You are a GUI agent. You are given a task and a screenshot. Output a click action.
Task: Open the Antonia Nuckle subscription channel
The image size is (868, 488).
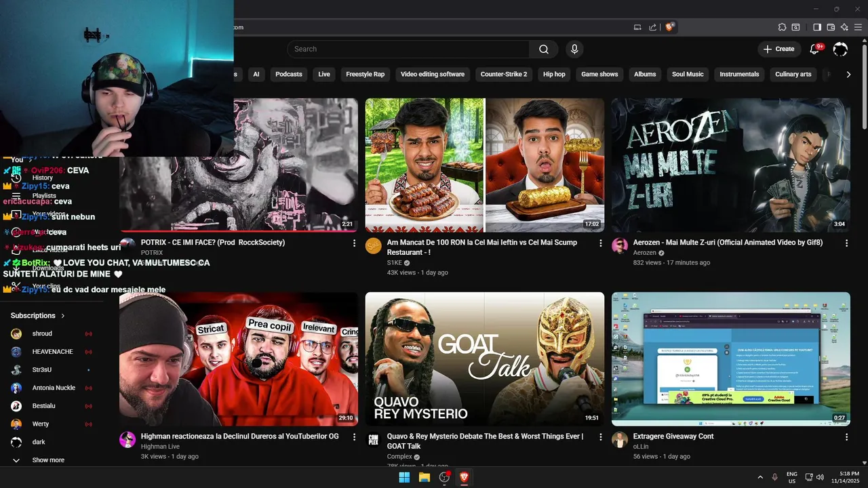pos(52,388)
